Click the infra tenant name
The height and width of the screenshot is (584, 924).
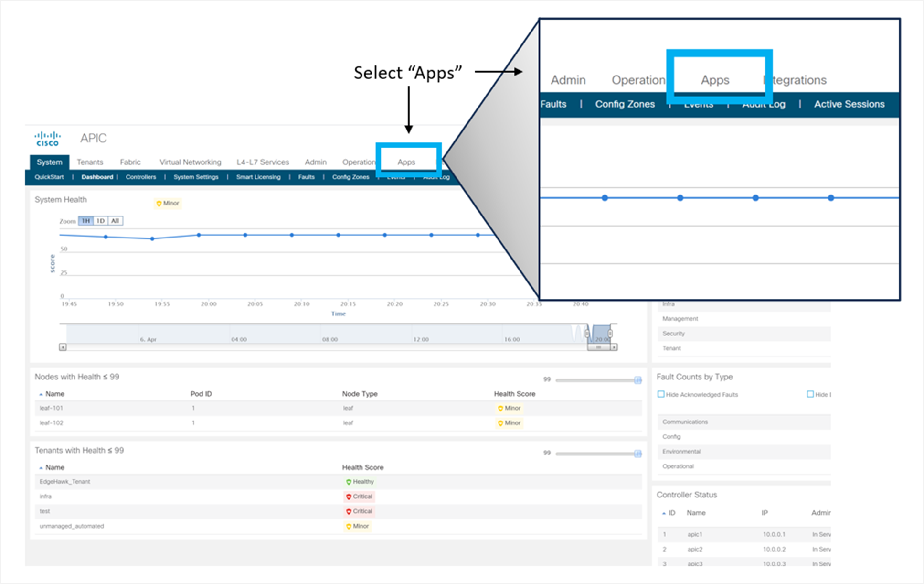tap(45, 497)
